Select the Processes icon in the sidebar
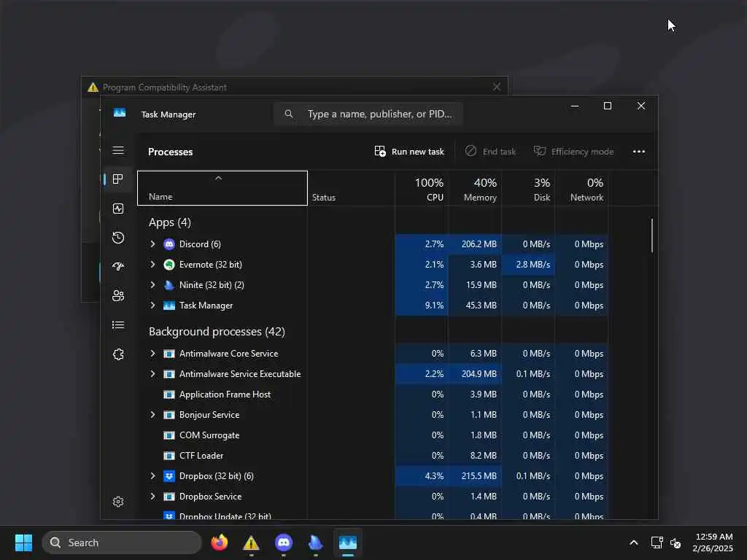 pyautogui.click(x=117, y=179)
